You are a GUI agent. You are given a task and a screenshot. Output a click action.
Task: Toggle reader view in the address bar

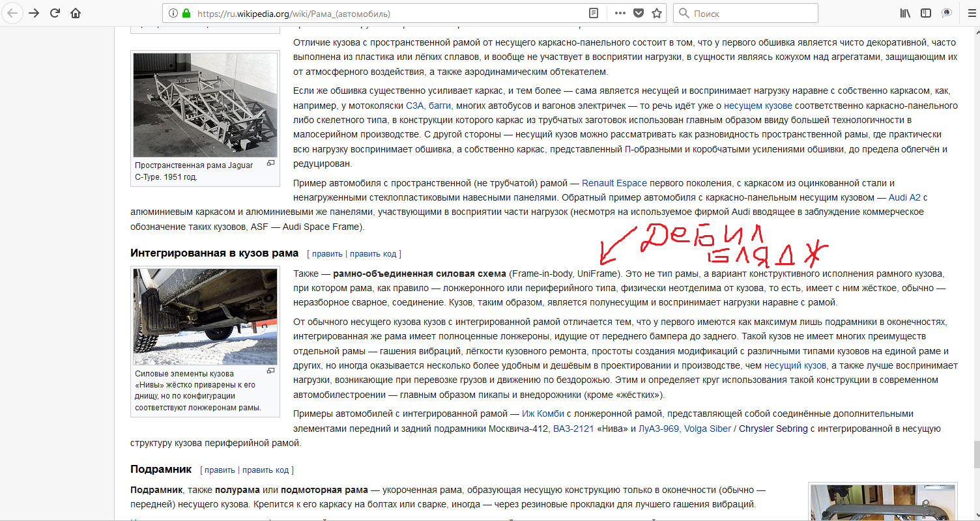click(x=594, y=13)
